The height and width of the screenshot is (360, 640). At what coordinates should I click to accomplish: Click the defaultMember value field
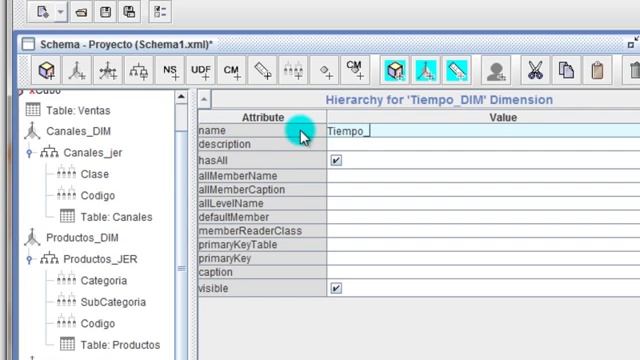(x=483, y=217)
